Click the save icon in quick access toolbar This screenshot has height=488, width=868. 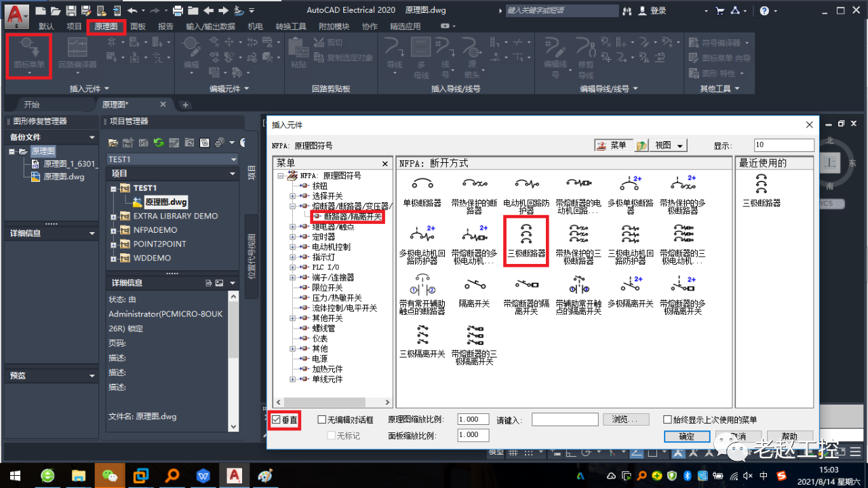(71, 10)
